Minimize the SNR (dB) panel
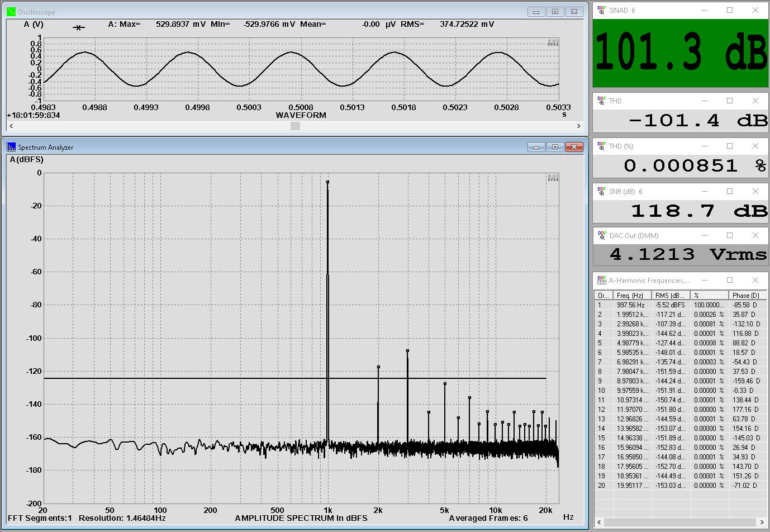 click(705, 191)
